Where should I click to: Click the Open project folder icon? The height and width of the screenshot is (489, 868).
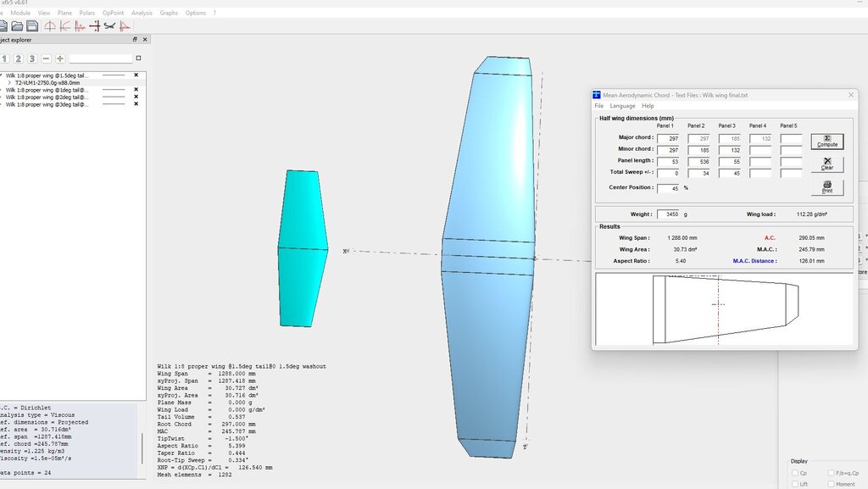(17, 26)
